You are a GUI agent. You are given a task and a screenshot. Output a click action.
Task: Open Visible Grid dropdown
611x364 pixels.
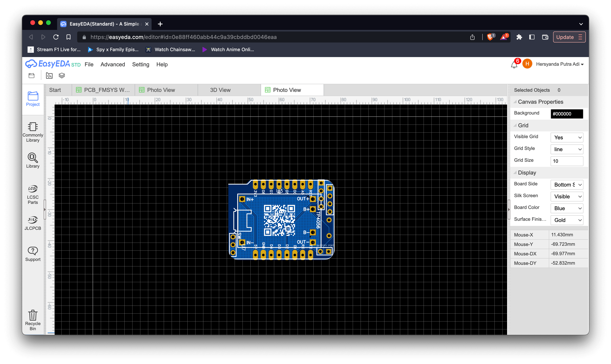[567, 137]
